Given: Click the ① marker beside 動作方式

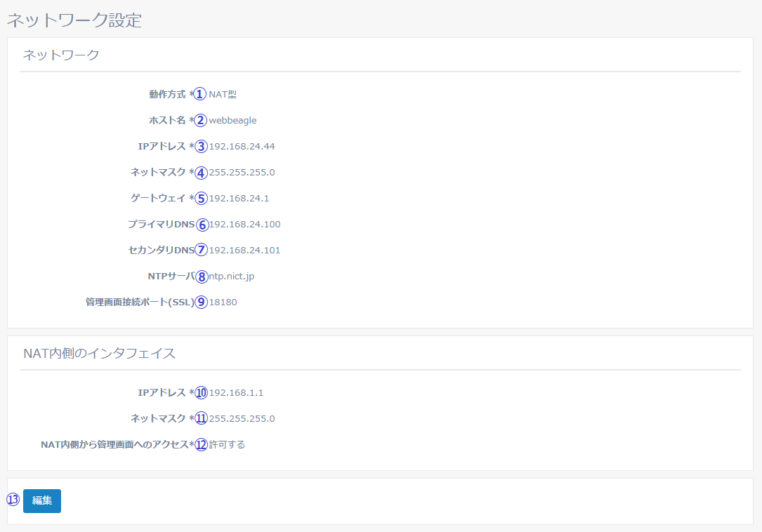Looking at the screenshot, I should click(x=201, y=93).
